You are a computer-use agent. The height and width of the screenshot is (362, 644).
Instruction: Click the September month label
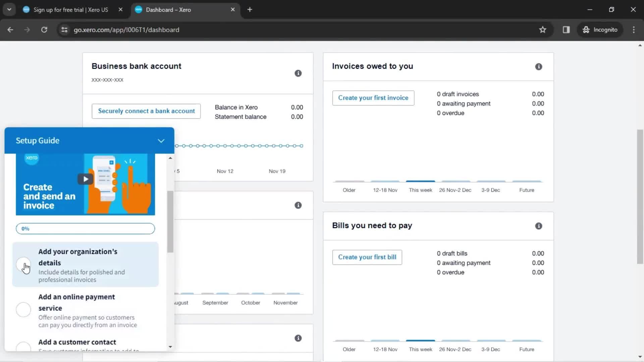[x=215, y=303]
